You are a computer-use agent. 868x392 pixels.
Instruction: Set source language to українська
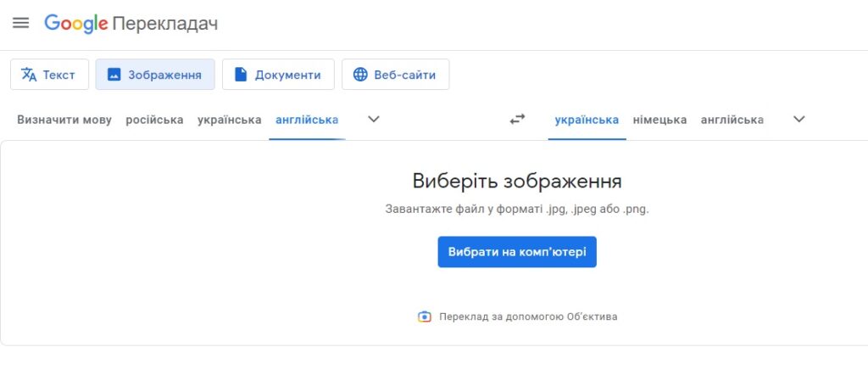click(229, 120)
